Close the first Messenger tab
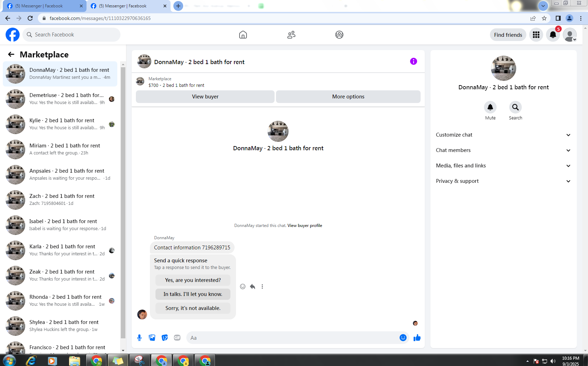This screenshot has height=366, width=588. click(81, 6)
